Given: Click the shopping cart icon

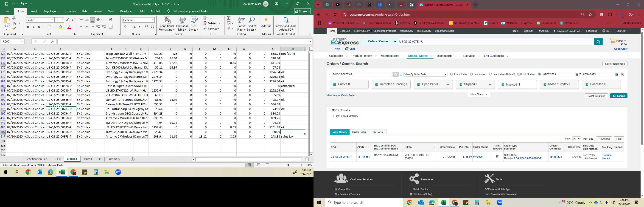Looking at the screenshot, I should (612, 41).
